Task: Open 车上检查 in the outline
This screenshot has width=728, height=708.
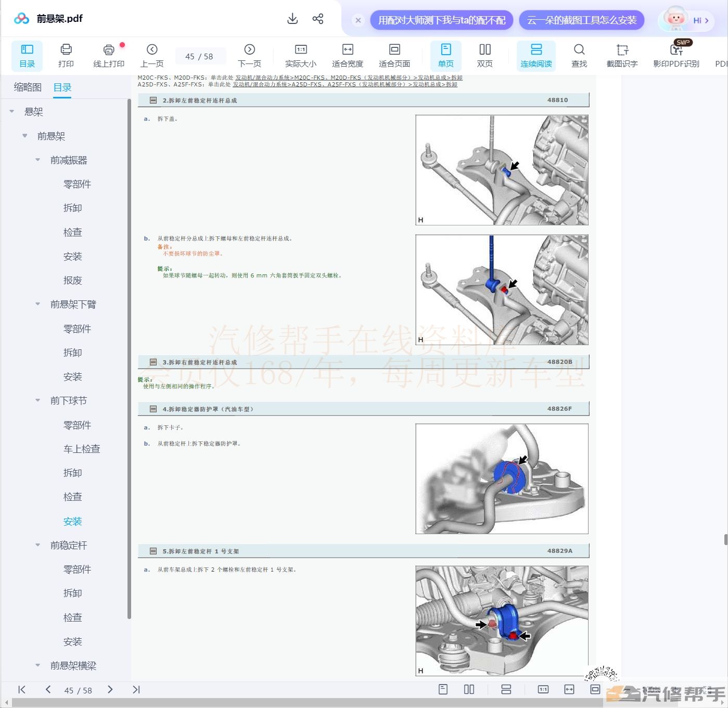Action: point(82,449)
